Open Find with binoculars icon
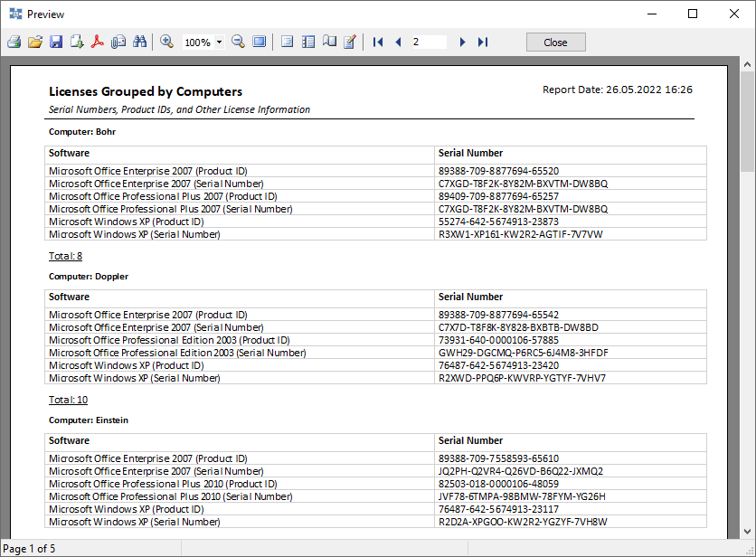The image size is (756, 557). (139, 42)
